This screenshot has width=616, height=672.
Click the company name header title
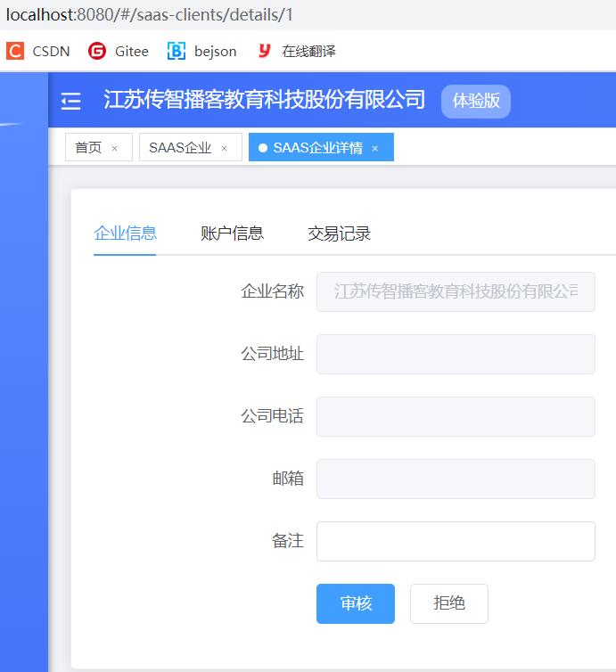coord(264,100)
